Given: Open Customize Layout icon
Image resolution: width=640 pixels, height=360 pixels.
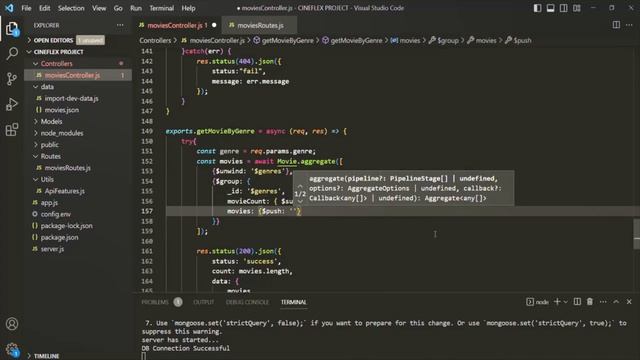Looking at the screenshot, I should tap(577, 8).
